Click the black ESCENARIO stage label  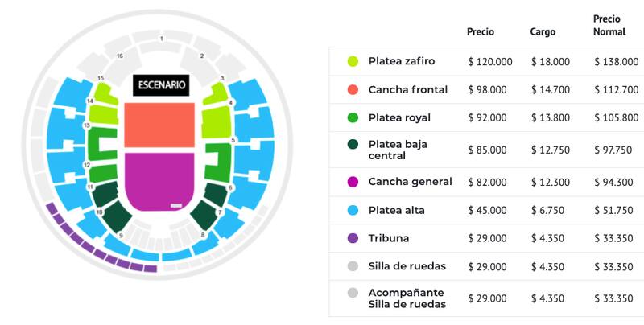click(162, 84)
